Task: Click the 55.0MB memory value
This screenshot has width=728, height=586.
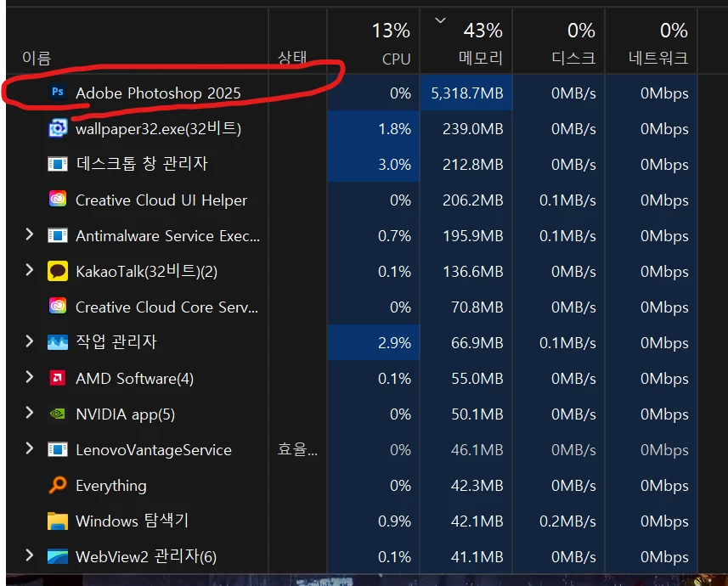Action: [477, 379]
